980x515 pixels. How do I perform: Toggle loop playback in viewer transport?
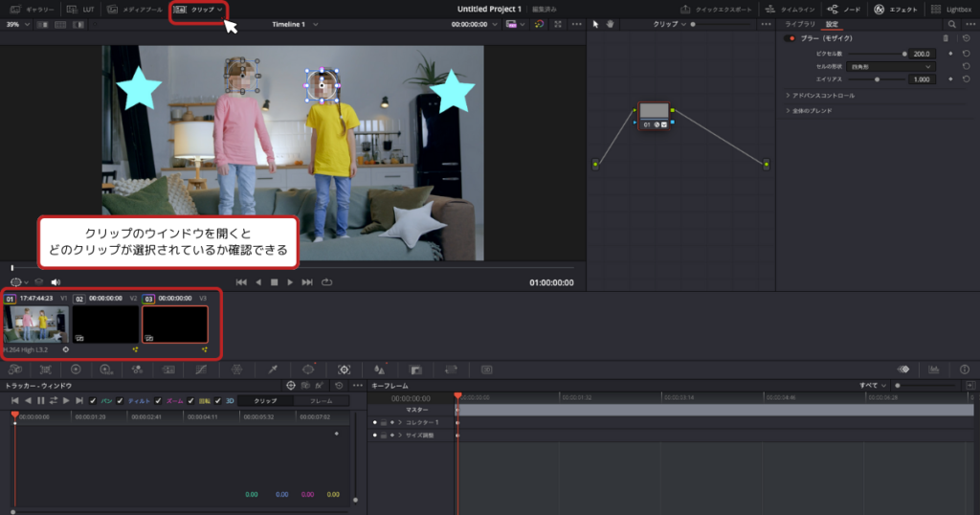point(326,282)
